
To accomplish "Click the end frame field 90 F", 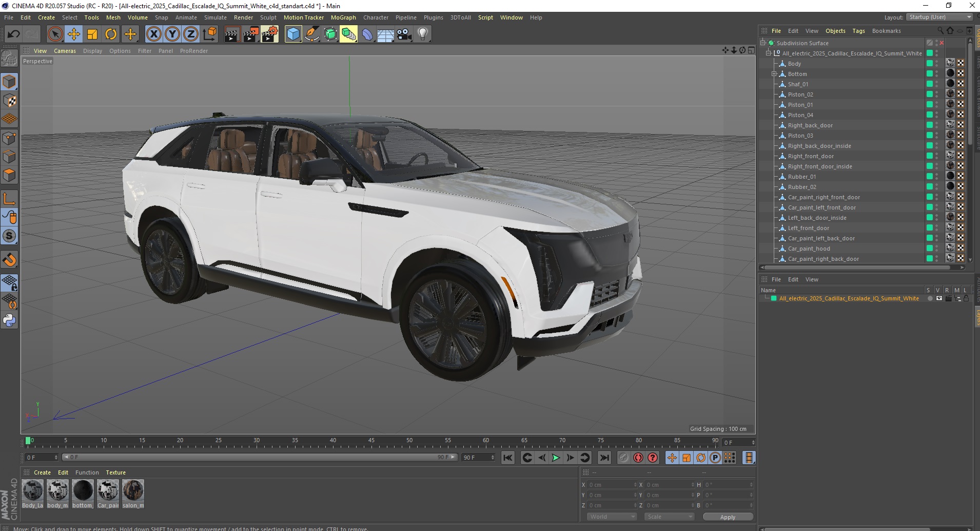I will point(478,457).
